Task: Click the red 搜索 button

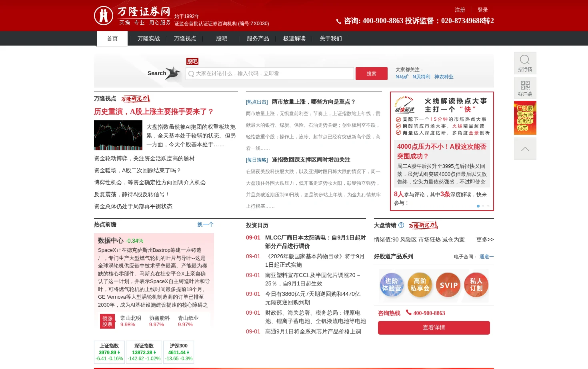Action: tap(372, 74)
